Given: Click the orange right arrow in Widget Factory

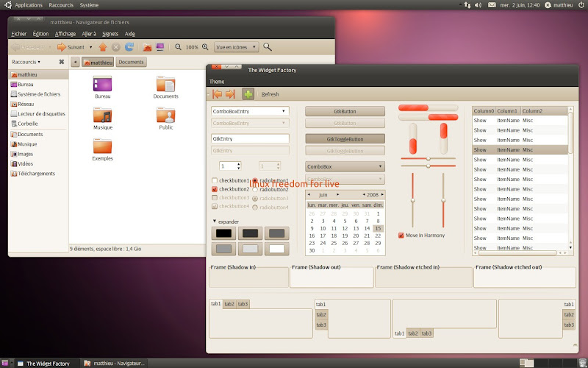Looking at the screenshot, I should click(x=230, y=93).
